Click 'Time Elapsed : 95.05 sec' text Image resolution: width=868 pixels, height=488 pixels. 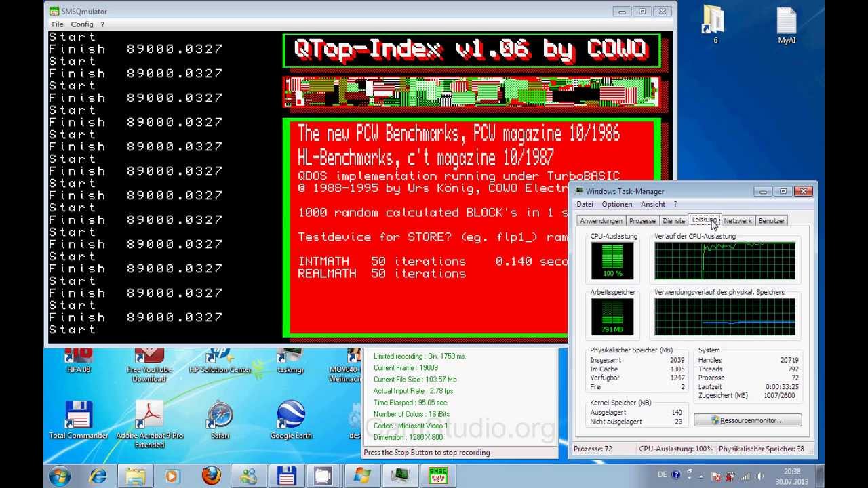tap(410, 403)
